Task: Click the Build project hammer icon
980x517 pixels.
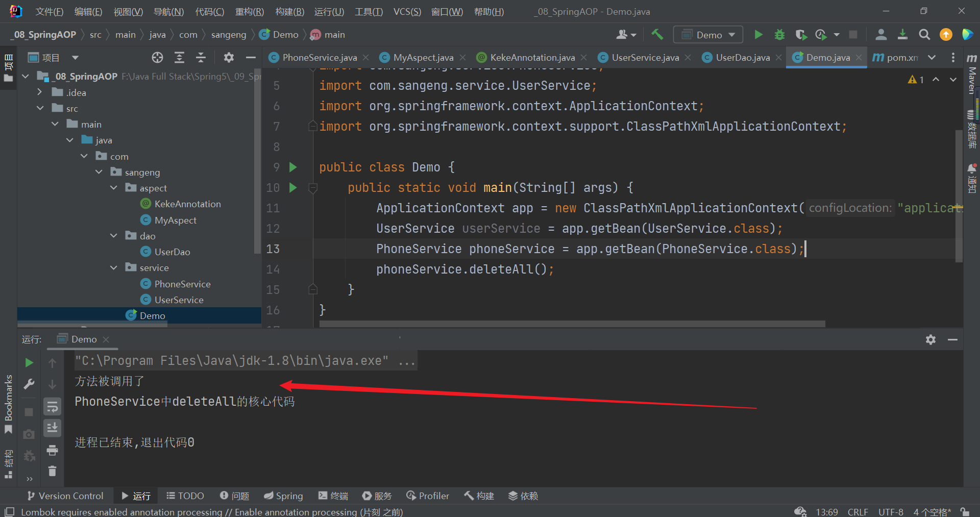Action: pyautogui.click(x=657, y=35)
